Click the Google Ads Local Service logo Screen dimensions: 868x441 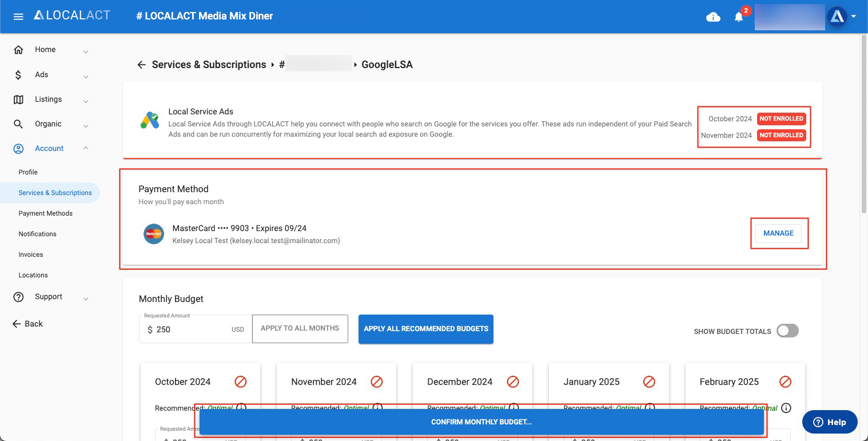(x=150, y=120)
